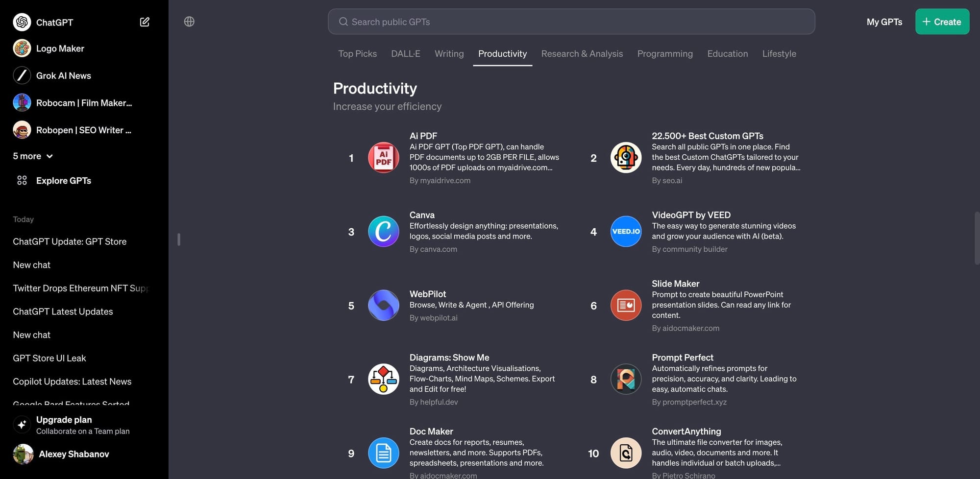Open Grok AI News from the sidebar

click(64, 75)
